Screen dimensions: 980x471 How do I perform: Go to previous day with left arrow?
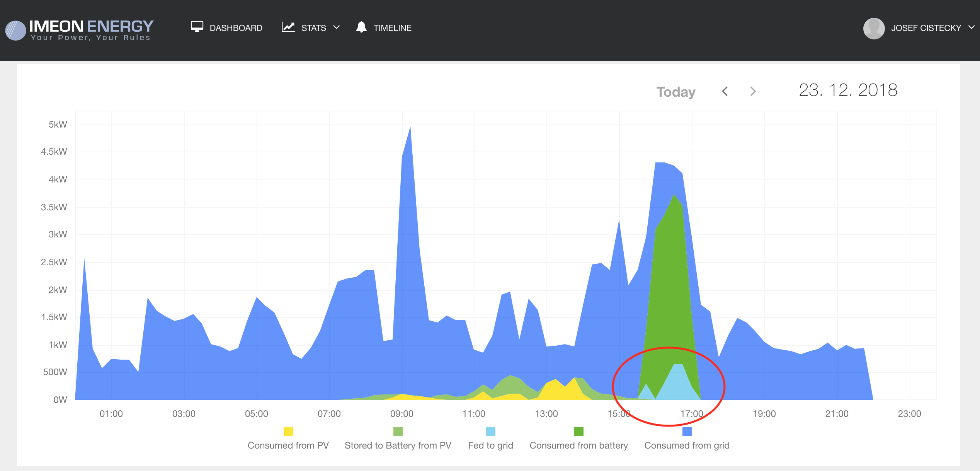point(725,92)
